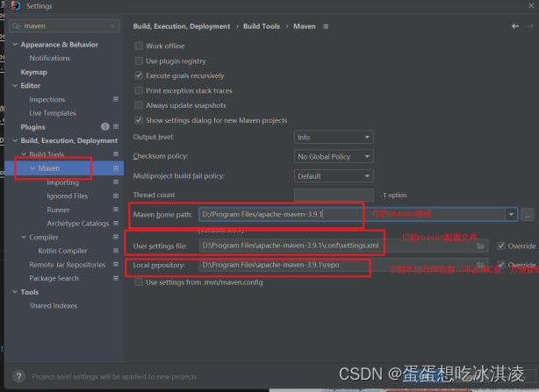This screenshot has height=392, width=539.
Task: Click the project-level settings icon next to Maven breadcrumb
Action: [x=326, y=26]
